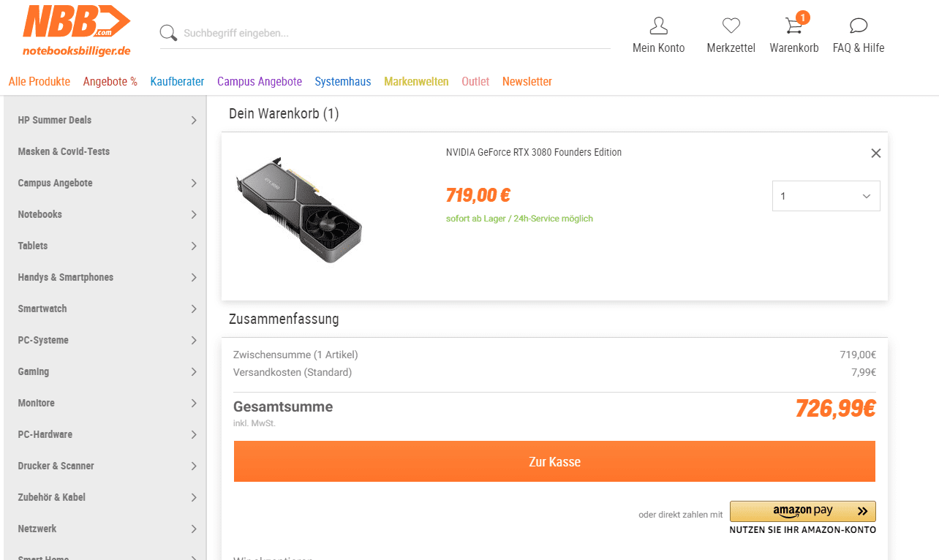
Task: Open Mein Konto user icon
Action: point(658,26)
